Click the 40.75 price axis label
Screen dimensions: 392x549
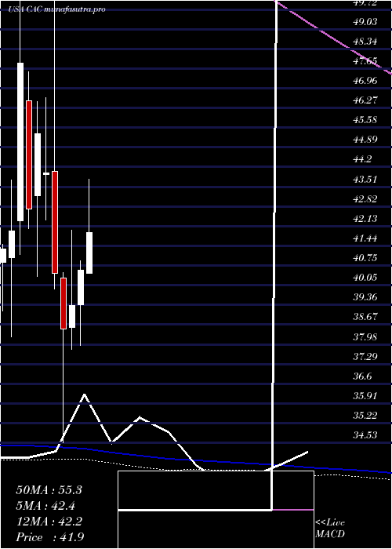(365, 258)
